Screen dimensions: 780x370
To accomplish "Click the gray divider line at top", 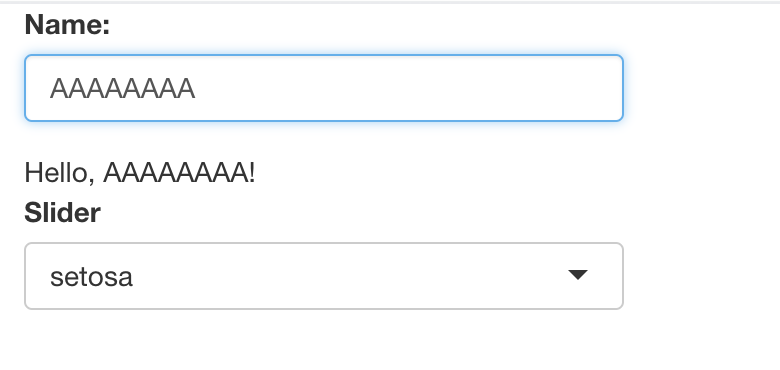I will (x=390, y=2).
